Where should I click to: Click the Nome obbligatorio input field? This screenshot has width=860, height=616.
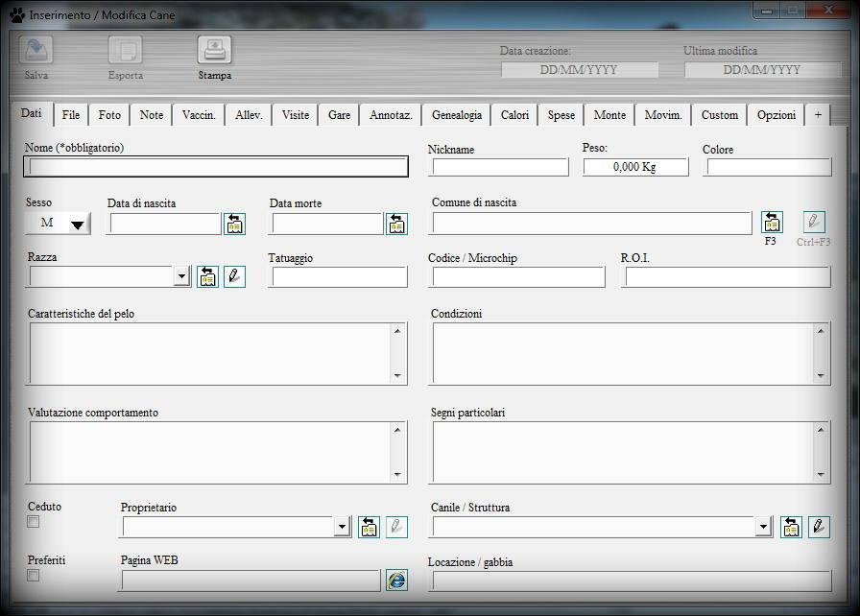tap(216, 167)
